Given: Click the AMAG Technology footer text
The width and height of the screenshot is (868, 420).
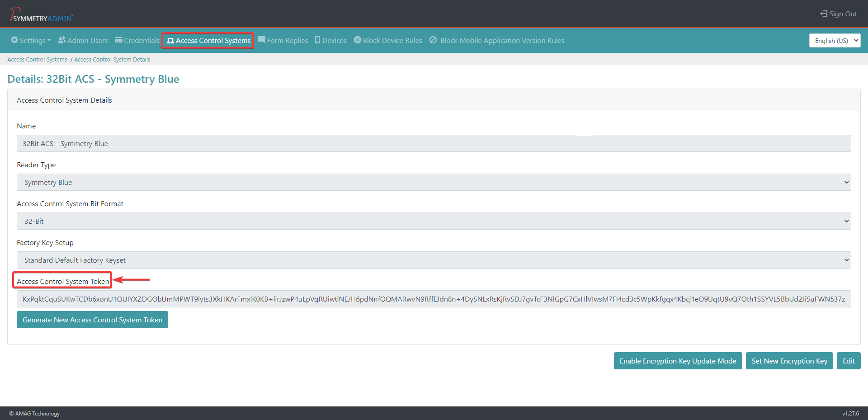Looking at the screenshot, I should [x=34, y=413].
